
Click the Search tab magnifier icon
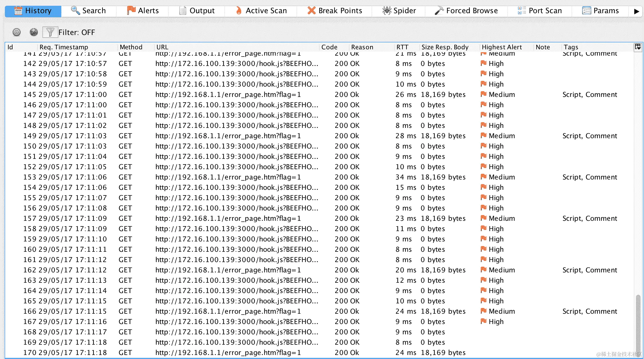tap(75, 11)
